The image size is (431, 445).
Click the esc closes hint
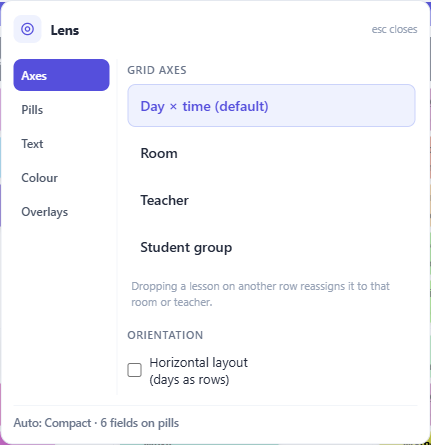point(394,29)
